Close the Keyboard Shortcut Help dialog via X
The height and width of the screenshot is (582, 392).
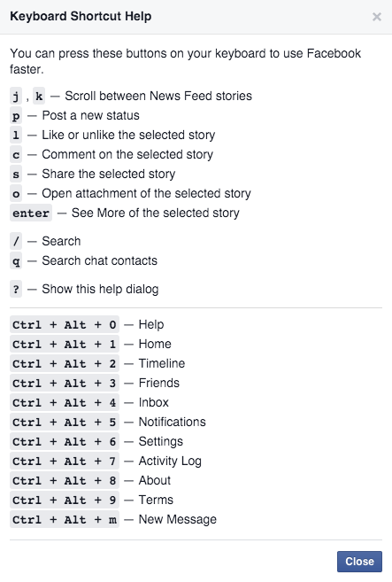[376, 17]
